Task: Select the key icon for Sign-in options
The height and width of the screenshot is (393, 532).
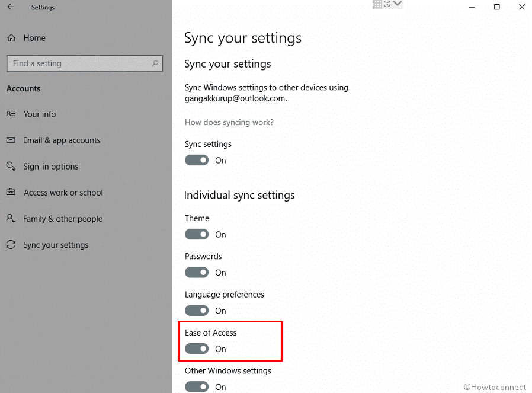Action: 11,166
